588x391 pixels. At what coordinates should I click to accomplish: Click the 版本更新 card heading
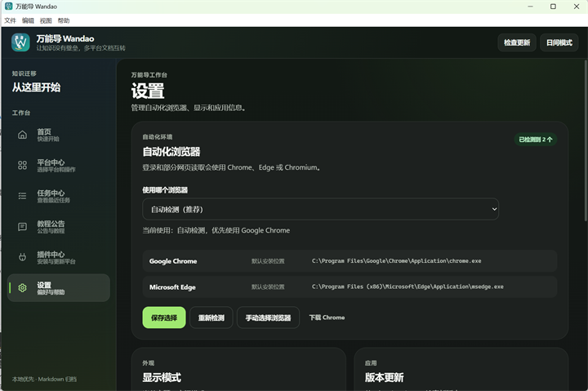click(385, 377)
